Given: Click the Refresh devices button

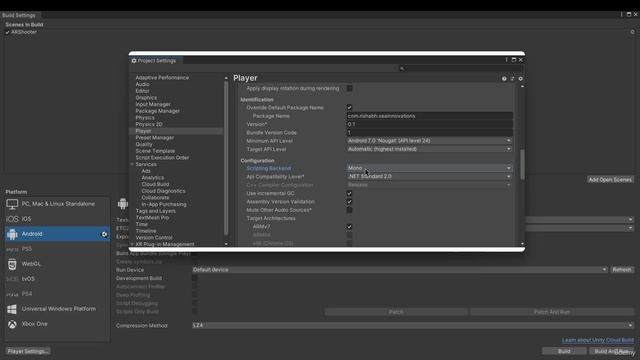Looking at the screenshot, I should click(622, 270).
